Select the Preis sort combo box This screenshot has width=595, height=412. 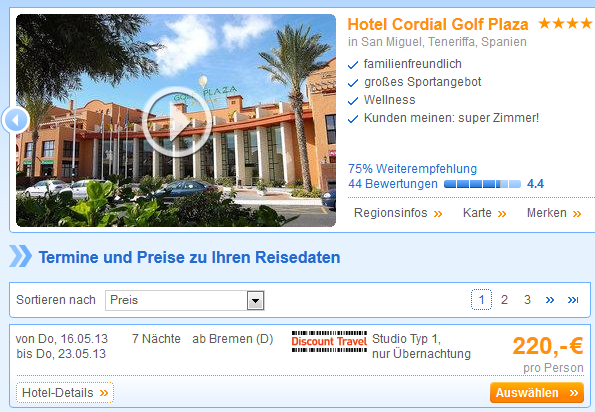click(184, 300)
